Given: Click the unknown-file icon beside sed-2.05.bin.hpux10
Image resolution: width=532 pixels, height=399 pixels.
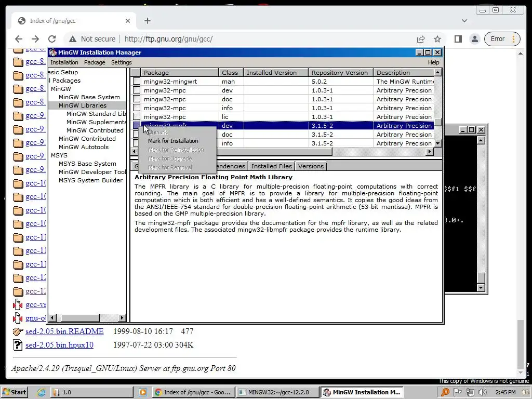Looking at the screenshot, I should (17, 345).
